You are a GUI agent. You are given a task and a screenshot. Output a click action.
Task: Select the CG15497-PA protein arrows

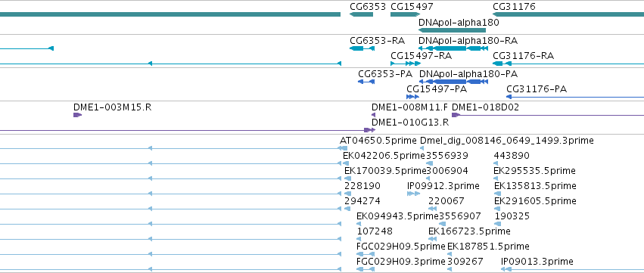pos(412,97)
